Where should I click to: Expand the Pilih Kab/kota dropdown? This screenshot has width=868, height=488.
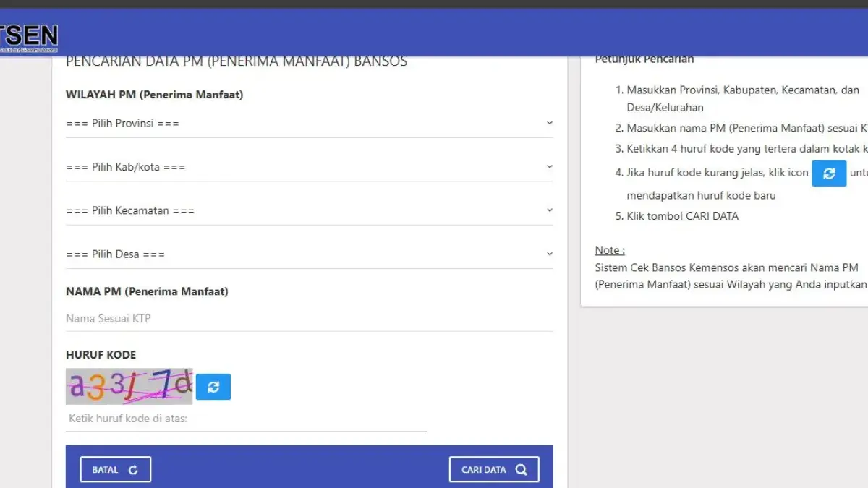309,167
